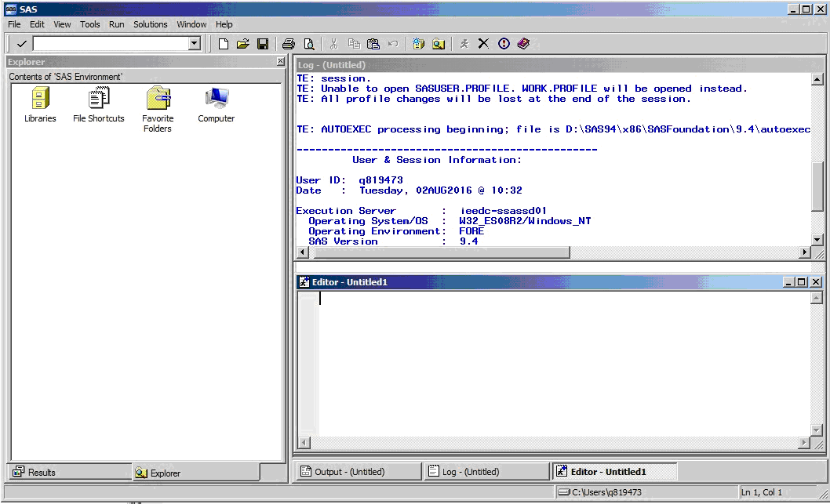830x504 pixels.
Task: Open the Computer icon in Explorer
Action: (216, 105)
